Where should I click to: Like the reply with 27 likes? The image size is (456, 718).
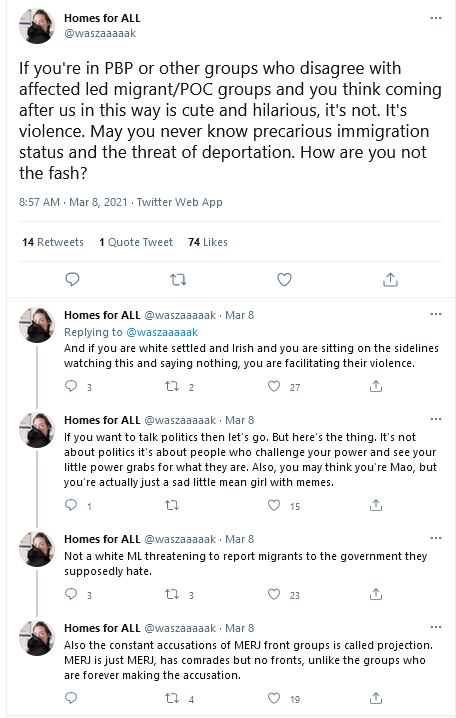[274, 386]
